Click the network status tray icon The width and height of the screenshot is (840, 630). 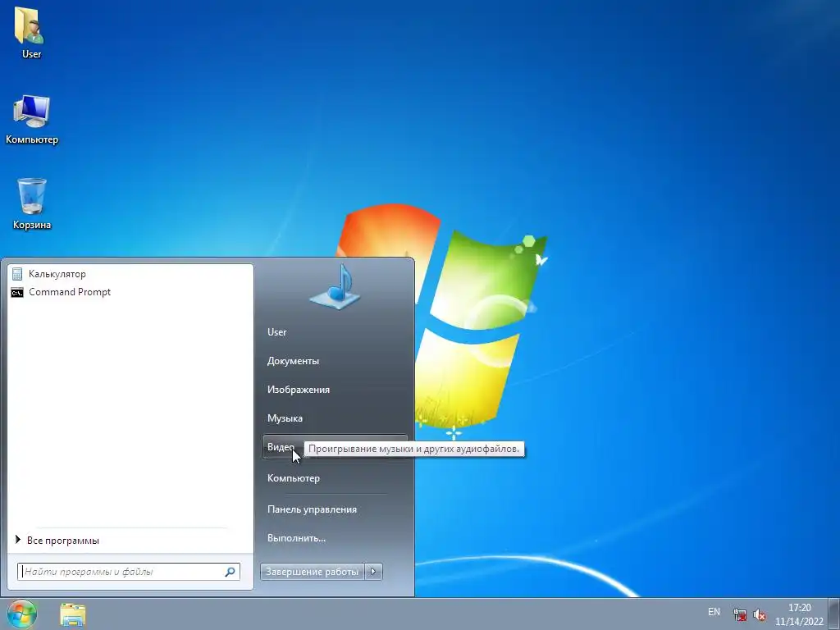(x=740, y=614)
